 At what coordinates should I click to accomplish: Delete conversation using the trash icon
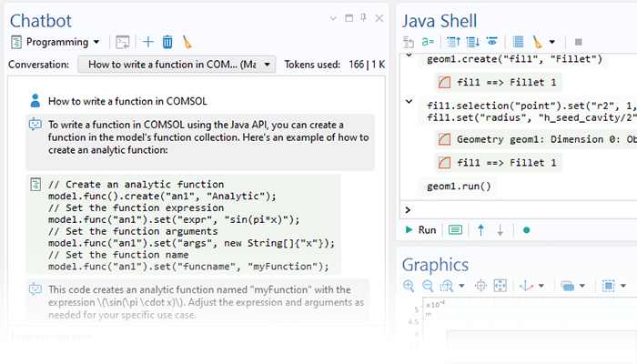(167, 42)
